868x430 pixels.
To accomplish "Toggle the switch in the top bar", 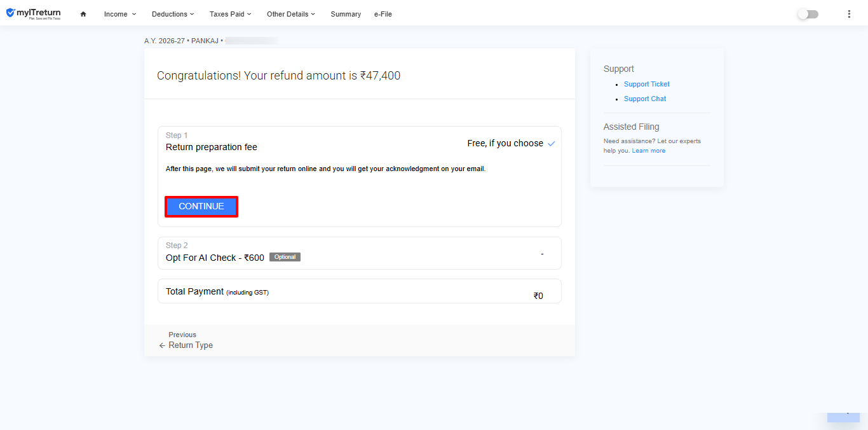I will [x=808, y=14].
